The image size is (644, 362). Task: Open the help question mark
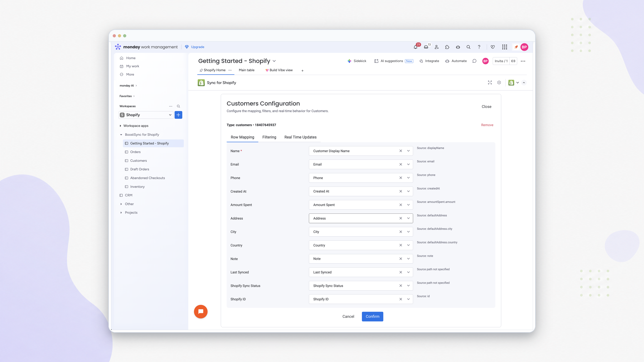pos(479,47)
